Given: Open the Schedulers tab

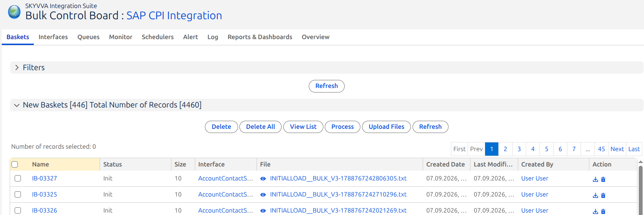Looking at the screenshot, I should click(x=158, y=37).
